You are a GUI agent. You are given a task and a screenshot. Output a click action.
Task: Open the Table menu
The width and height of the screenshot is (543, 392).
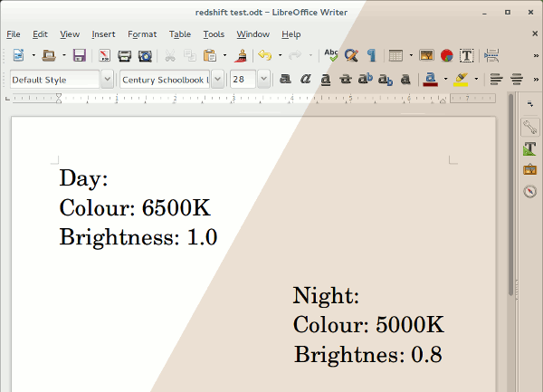coord(180,34)
